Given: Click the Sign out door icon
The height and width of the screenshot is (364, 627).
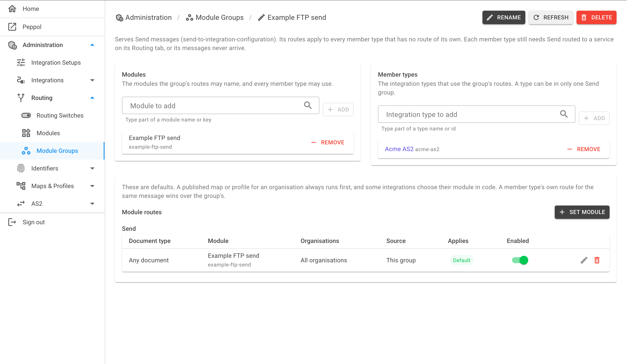Looking at the screenshot, I should tap(12, 222).
